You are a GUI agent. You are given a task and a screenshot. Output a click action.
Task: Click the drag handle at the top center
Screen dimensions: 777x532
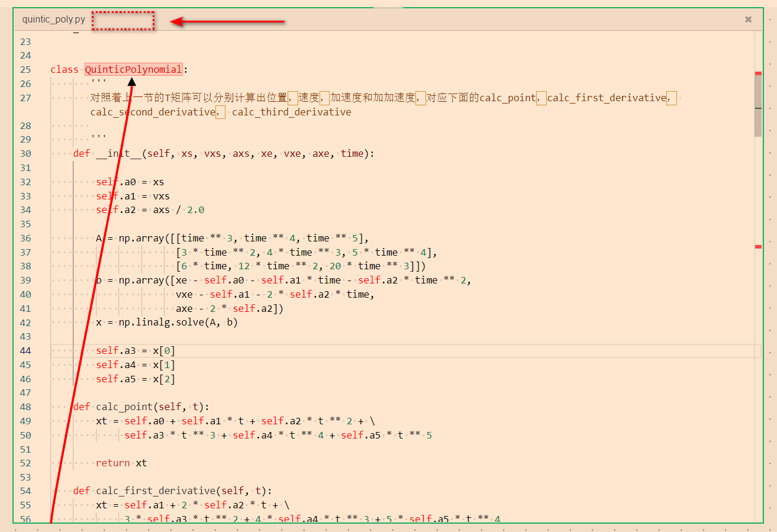point(388,8)
